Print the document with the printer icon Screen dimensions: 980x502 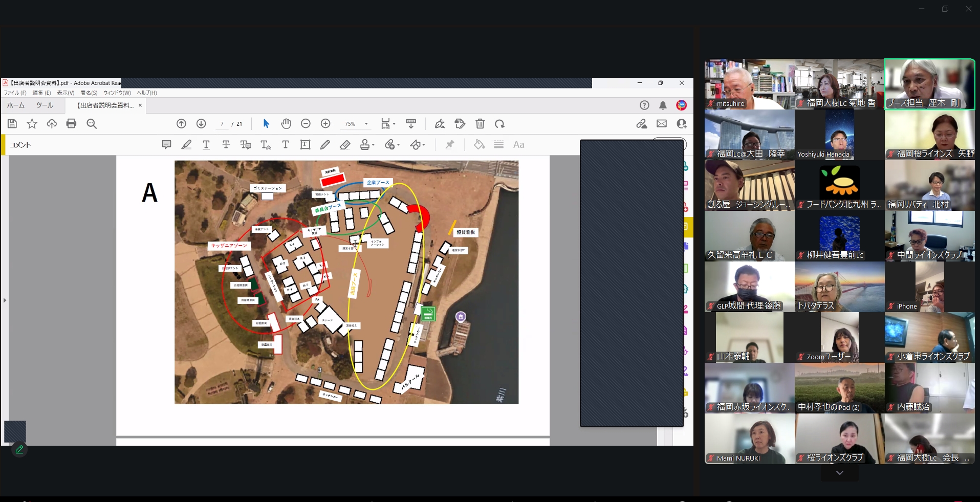click(72, 124)
